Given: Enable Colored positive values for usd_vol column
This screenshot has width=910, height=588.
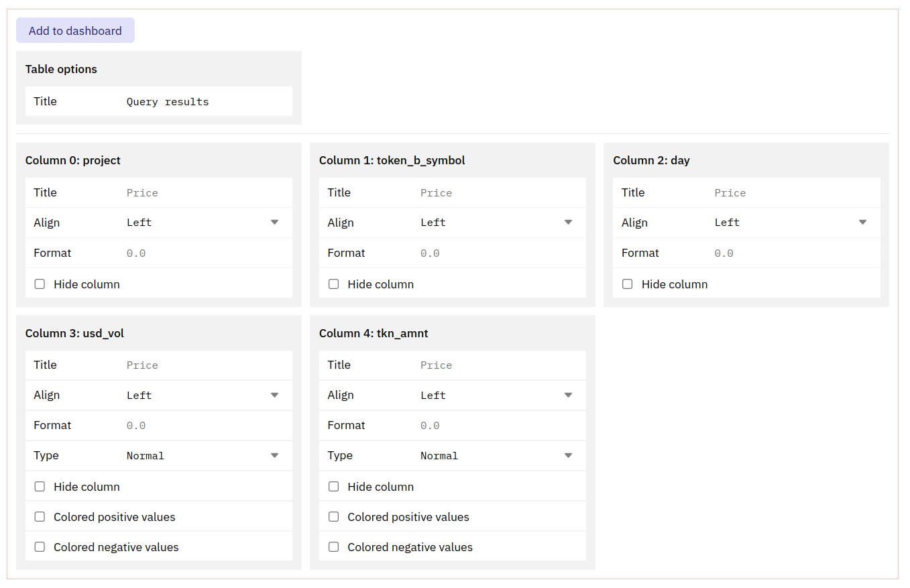Looking at the screenshot, I should pos(40,516).
